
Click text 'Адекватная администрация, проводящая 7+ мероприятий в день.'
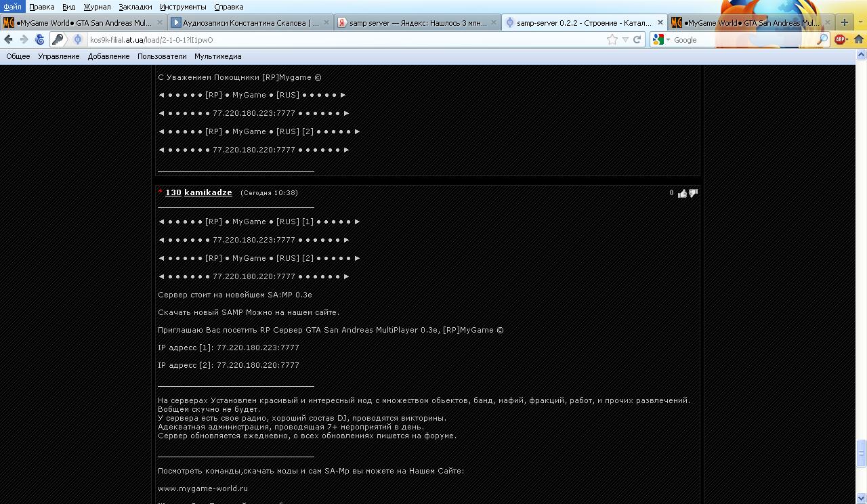click(291, 427)
